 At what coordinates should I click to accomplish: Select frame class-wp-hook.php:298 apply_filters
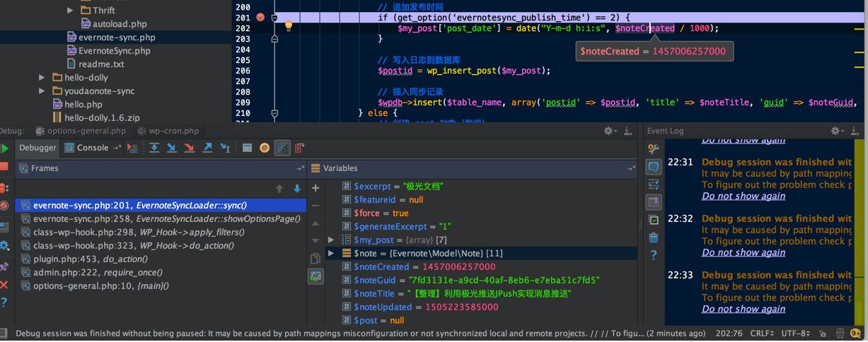[x=161, y=232]
